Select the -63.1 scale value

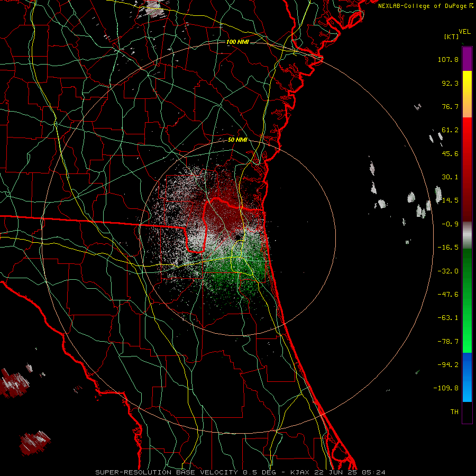(448, 318)
